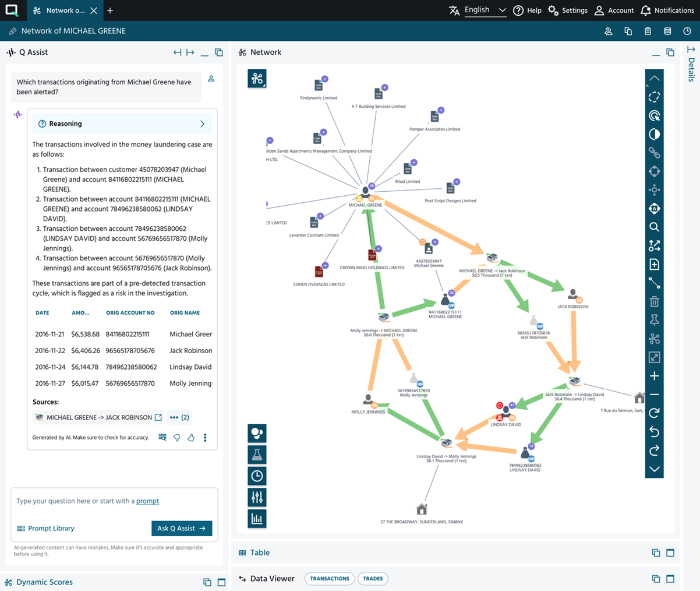Toggle the contrast half-circle highlight mode
Image resolution: width=700 pixels, height=591 pixels.
click(654, 135)
